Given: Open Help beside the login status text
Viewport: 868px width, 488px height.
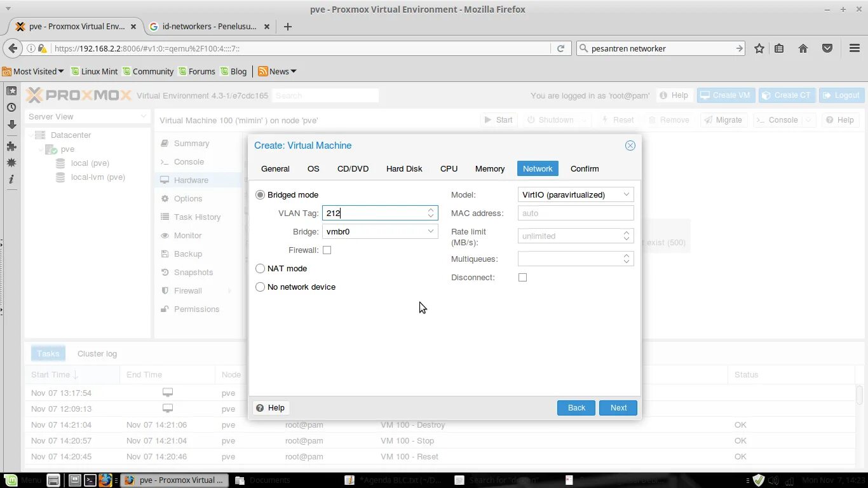Looking at the screenshot, I should pyautogui.click(x=674, y=95).
